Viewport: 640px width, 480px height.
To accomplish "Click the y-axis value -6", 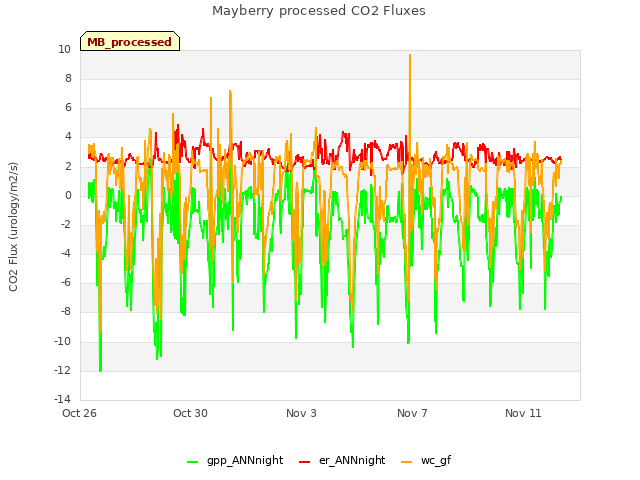I will pyautogui.click(x=66, y=282).
